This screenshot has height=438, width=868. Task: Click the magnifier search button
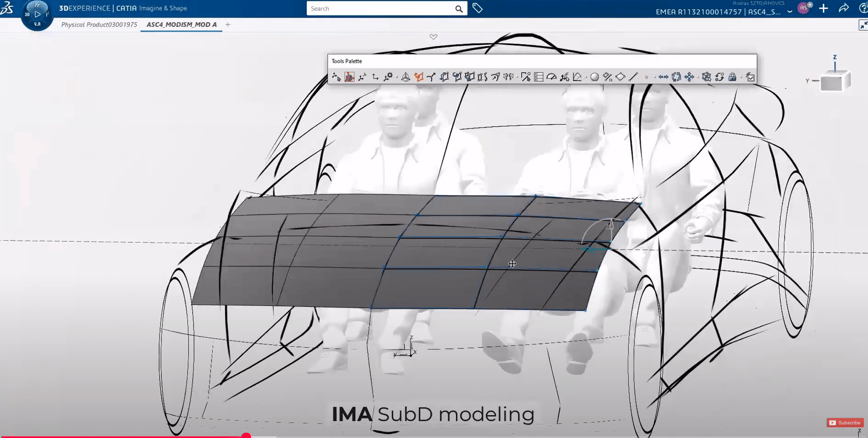tap(459, 9)
